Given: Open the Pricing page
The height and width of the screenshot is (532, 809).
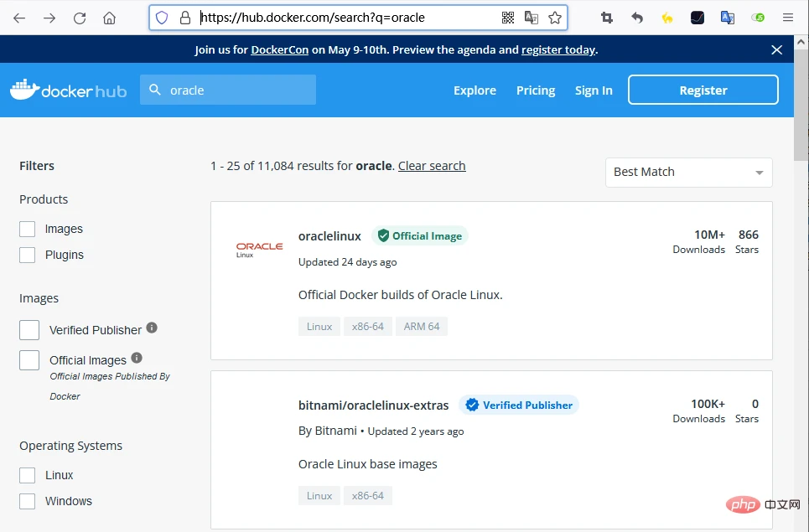Looking at the screenshot, I should (x=536, y=90).
